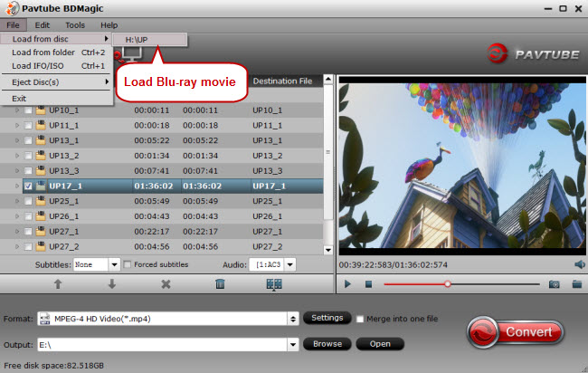Select Eject Disc(s) menu item
The width and height of the screenshot is (588, 373).
[56, 81]
